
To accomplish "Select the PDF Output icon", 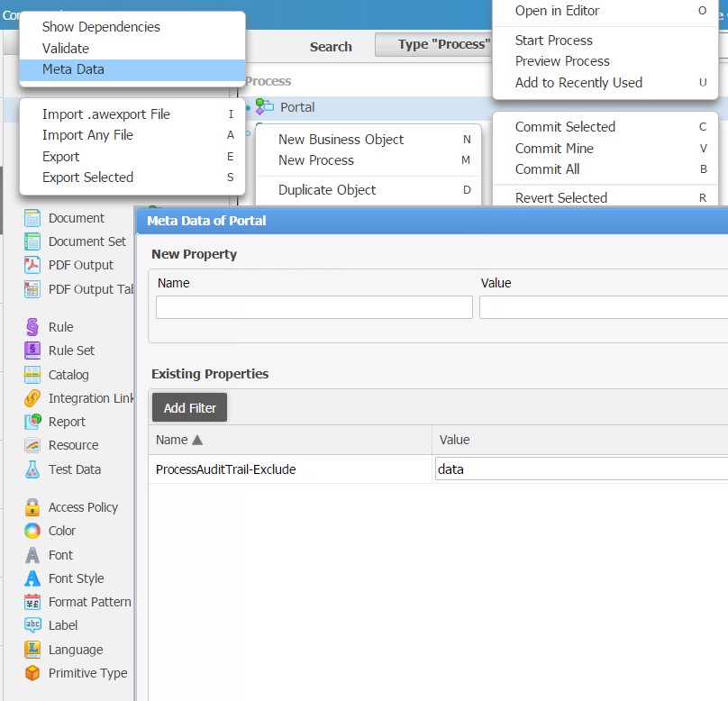I will 32,265.
